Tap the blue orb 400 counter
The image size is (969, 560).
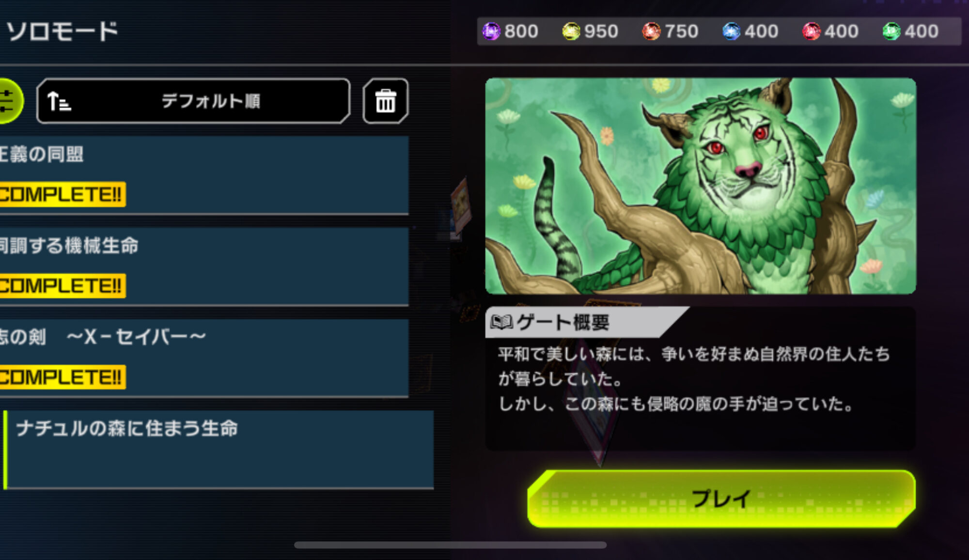[750, 31]
